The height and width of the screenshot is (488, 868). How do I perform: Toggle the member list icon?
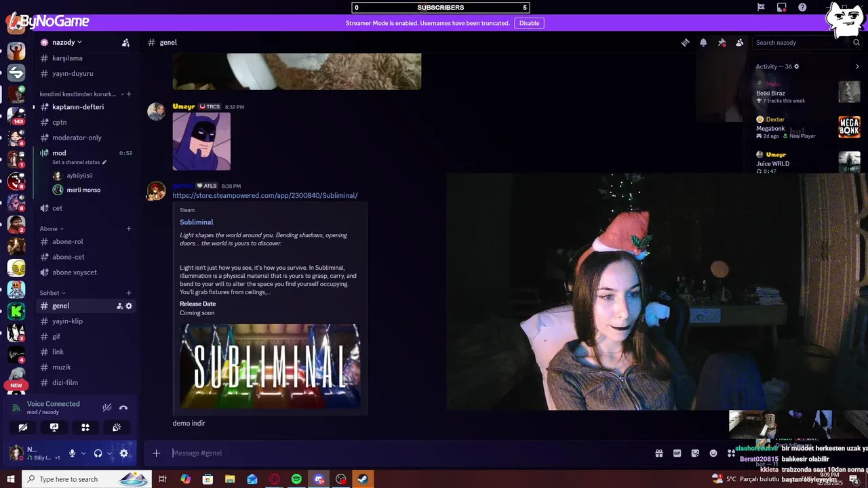tap(740, 43)
